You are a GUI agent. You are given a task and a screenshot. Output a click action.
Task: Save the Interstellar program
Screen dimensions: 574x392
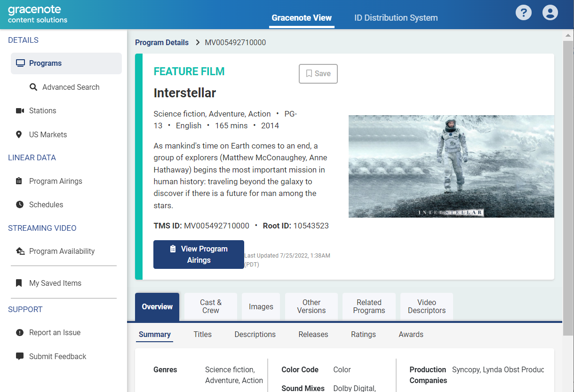[x=318, y=74]
